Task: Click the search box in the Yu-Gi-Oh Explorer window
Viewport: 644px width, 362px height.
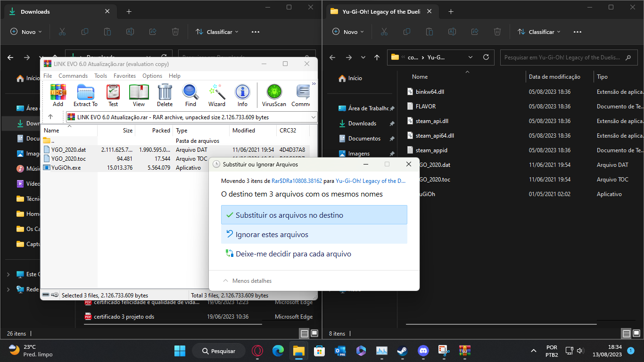Action: point(568,58)
